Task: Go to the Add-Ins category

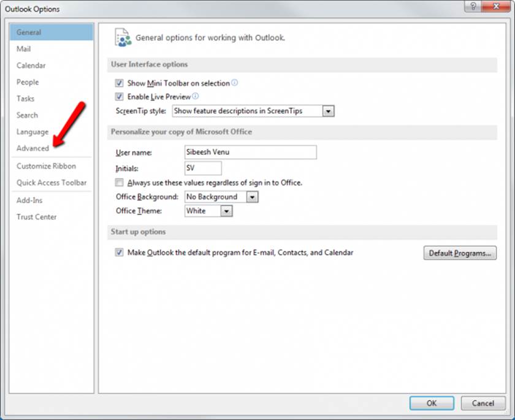Action: (x=51, y=200)
